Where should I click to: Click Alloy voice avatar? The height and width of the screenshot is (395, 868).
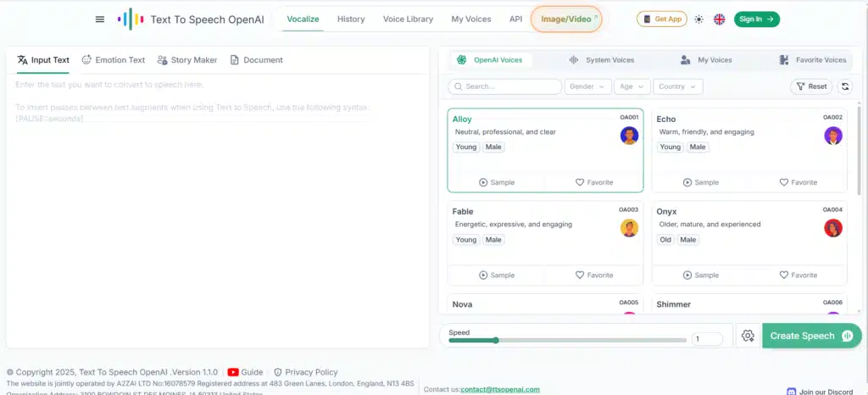click(x=629, y=136)
